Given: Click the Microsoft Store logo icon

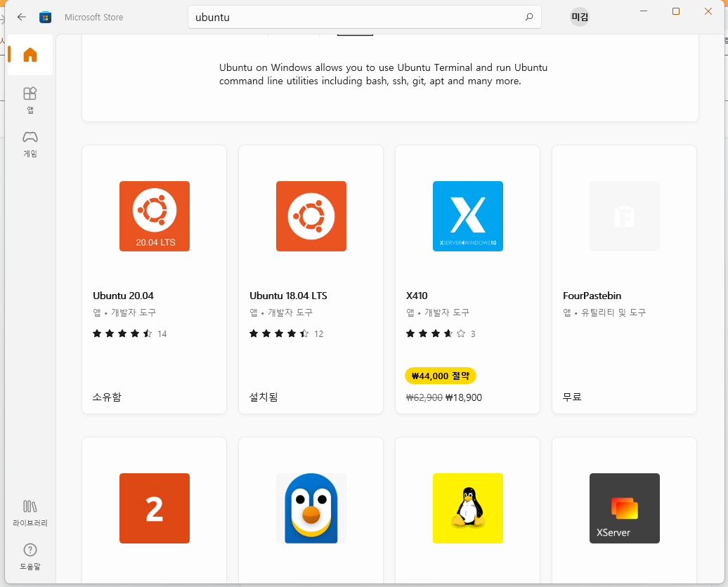Looking at the screenshot, I should click(x=46, y=17).
